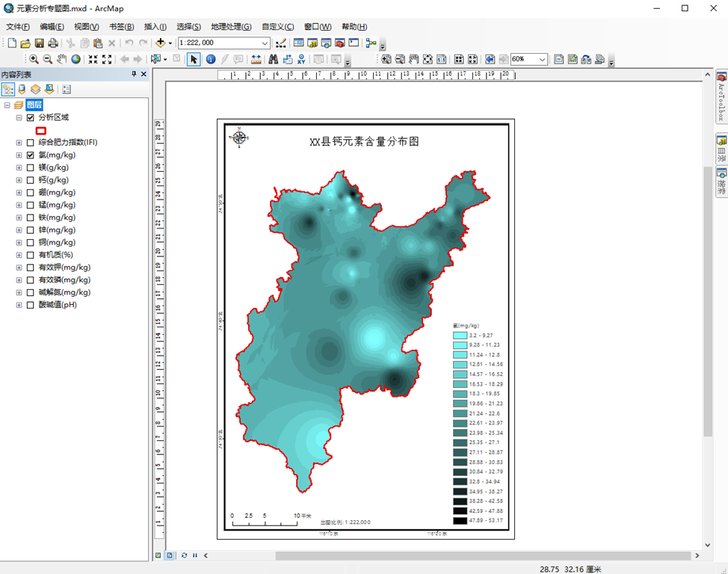Check the 综合肥力指数(IFI) layer
Screen dimensions: 728x574
point(30,143)
